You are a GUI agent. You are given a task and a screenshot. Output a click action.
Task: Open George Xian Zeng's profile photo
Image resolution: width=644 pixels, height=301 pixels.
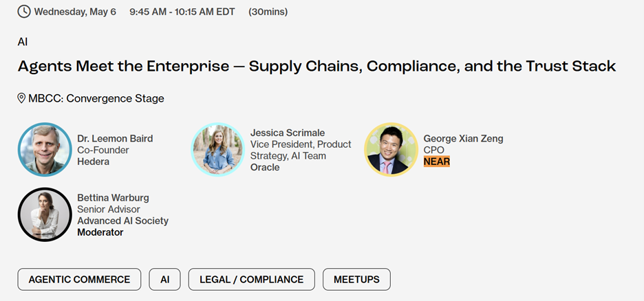click(x=391, y=150)
